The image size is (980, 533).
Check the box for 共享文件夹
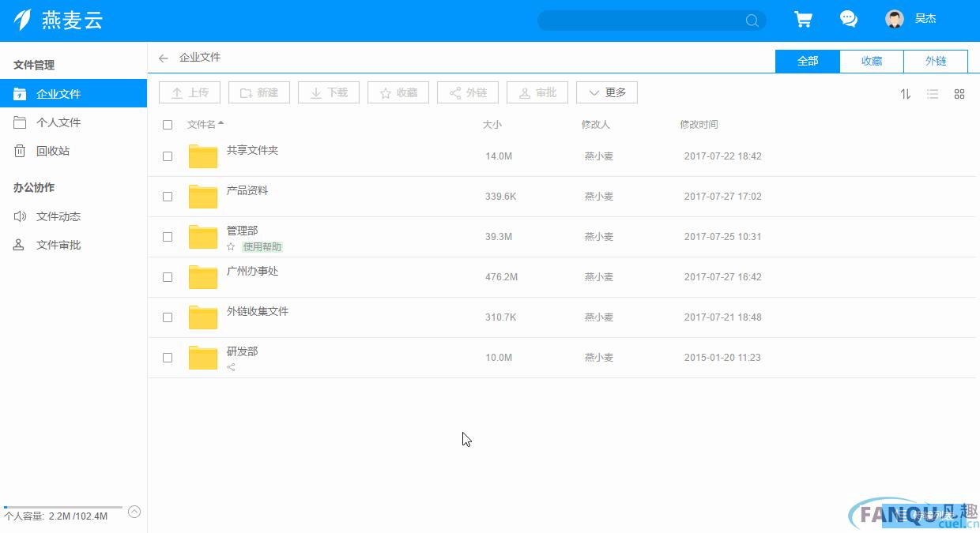point(168,156)
